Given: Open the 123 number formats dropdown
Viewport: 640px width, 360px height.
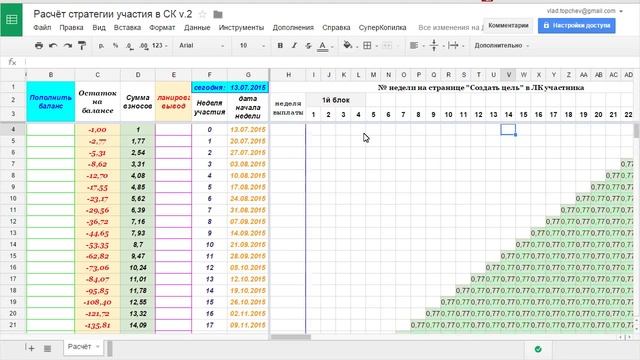Looking at the screenshot, I should point(160,46).
